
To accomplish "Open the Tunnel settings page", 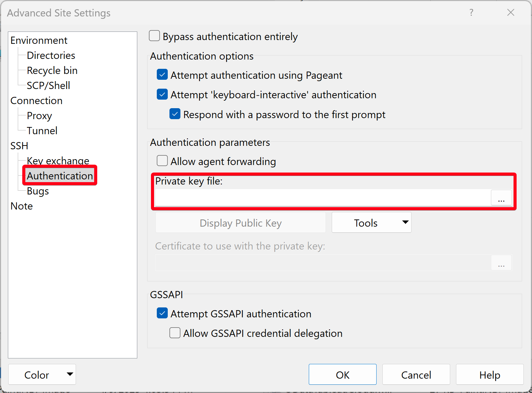I will (x=42, y=130).
